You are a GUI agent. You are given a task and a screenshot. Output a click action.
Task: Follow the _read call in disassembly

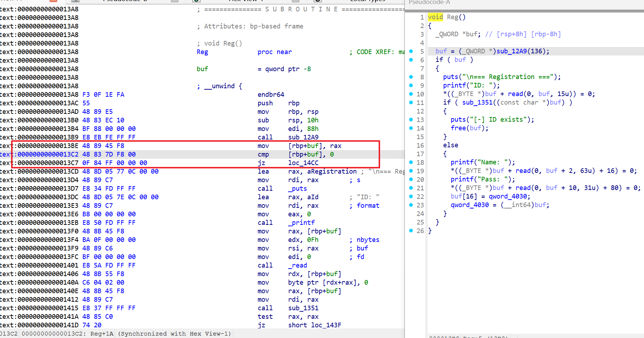click(x=297, y=265)
